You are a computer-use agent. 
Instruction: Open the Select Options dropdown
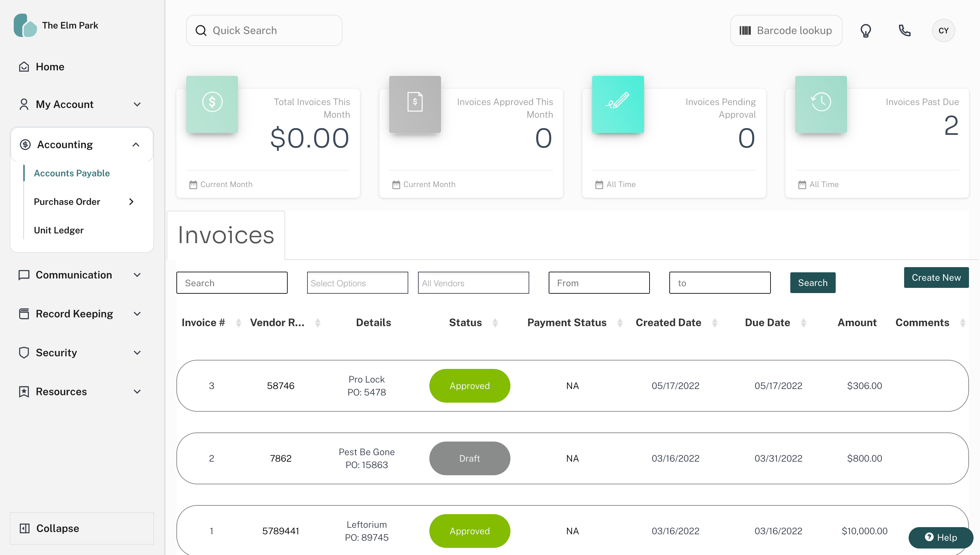(357, 283)
